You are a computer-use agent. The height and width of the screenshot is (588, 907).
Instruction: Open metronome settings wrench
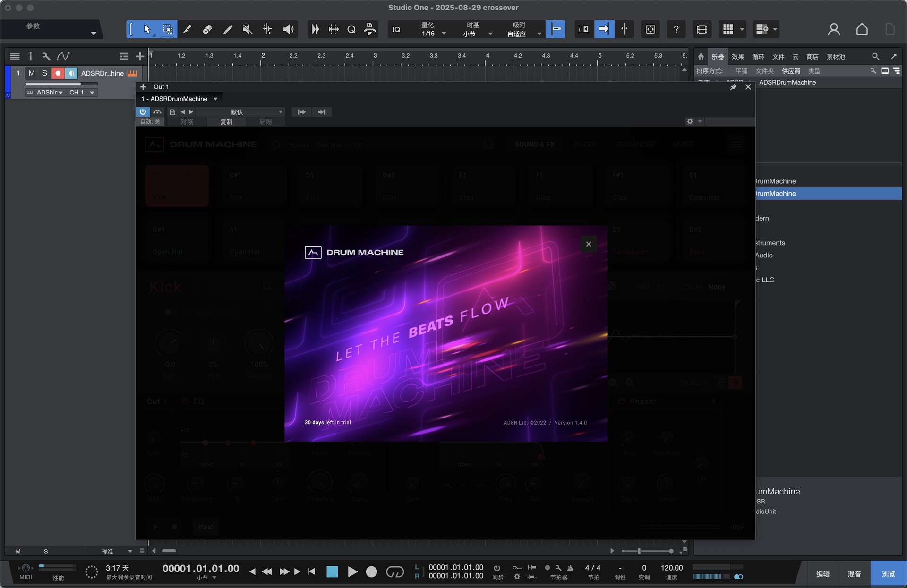(x=558, y=568)
